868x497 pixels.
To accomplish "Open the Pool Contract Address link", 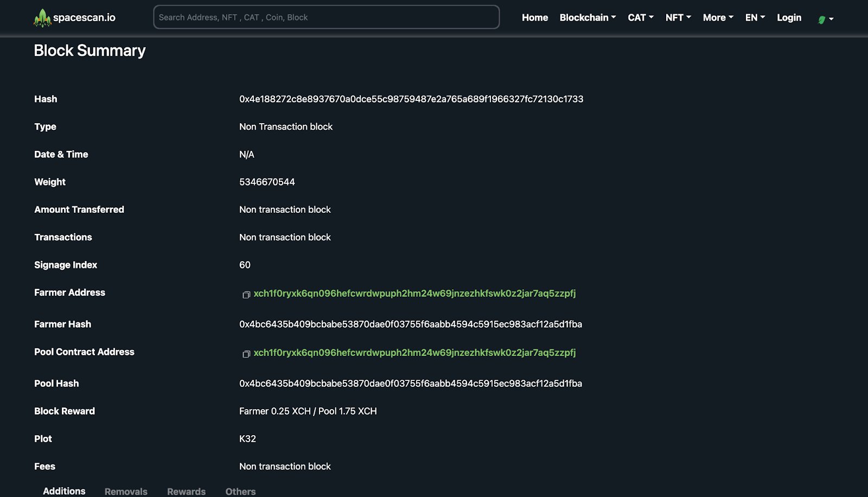I will point(414,353).
